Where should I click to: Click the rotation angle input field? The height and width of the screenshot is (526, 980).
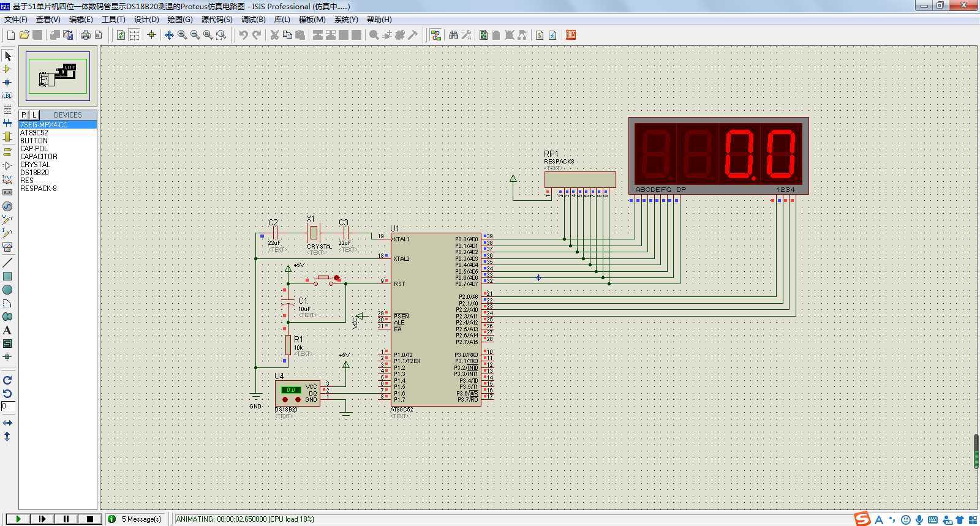7,406
